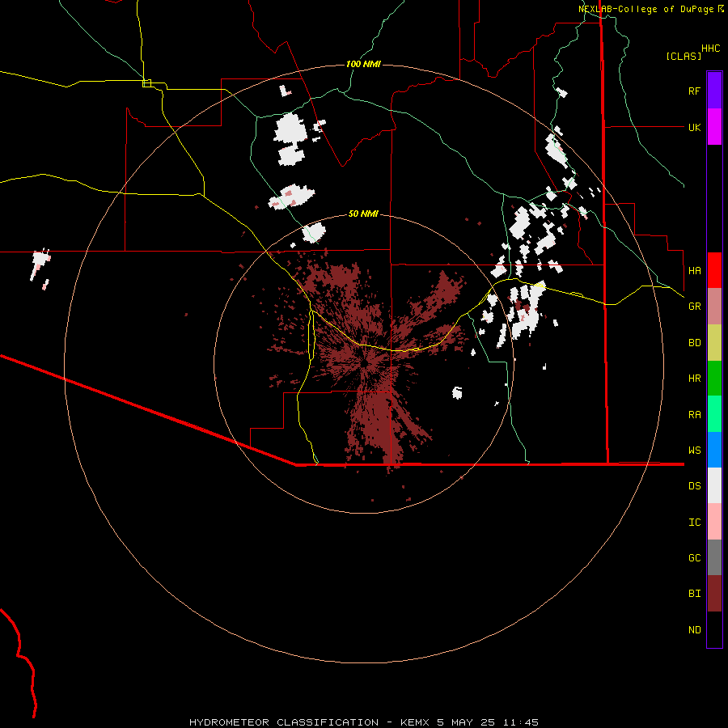The width and height of the screenshot is (728, 728).
Task: Click the RA legend label
Action: (x=694, y=415)
